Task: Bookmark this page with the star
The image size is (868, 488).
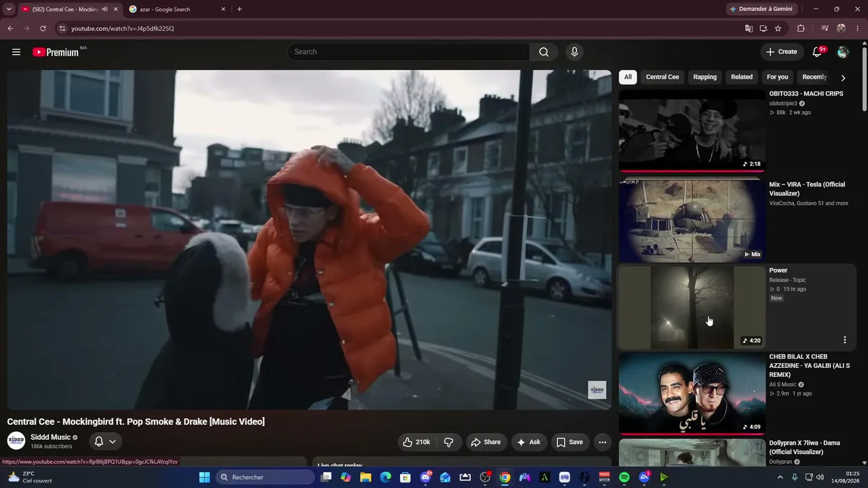Action: (x=778, y=28)
